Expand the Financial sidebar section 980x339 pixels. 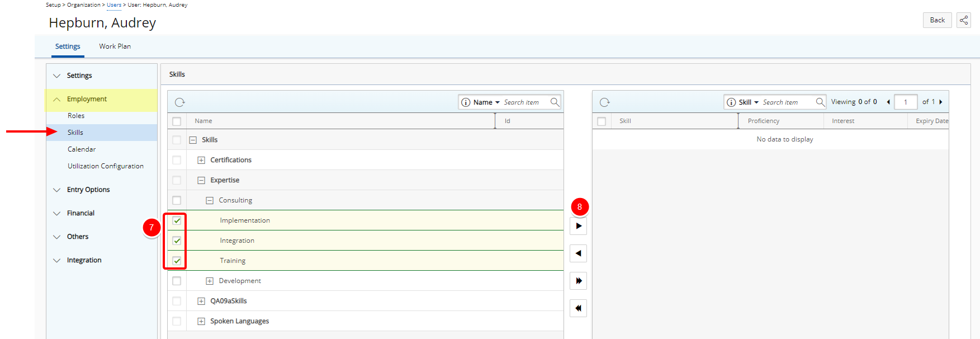point(81,213)
